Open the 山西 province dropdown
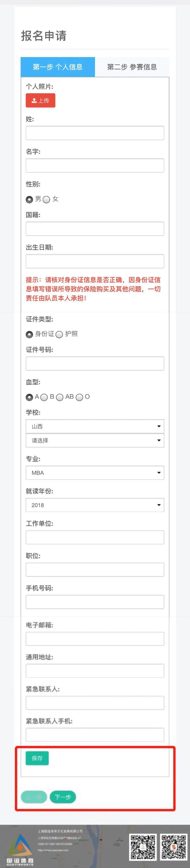This screenshot has height=868, width=190. [x=95, y=426]
